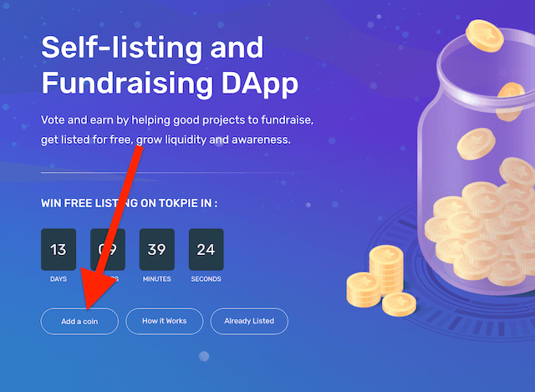Click the WIN FREE LISTING ON TOKPIE text

130,203
